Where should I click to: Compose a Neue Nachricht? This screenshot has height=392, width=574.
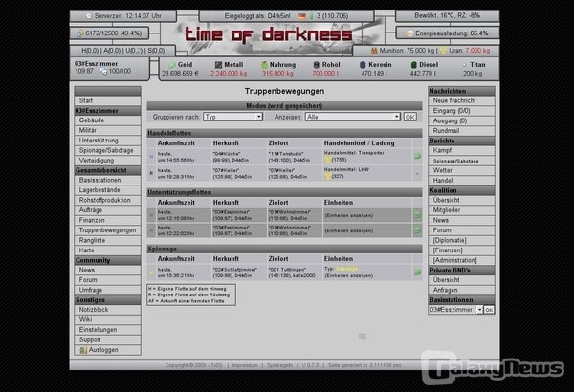click(461, 100)
